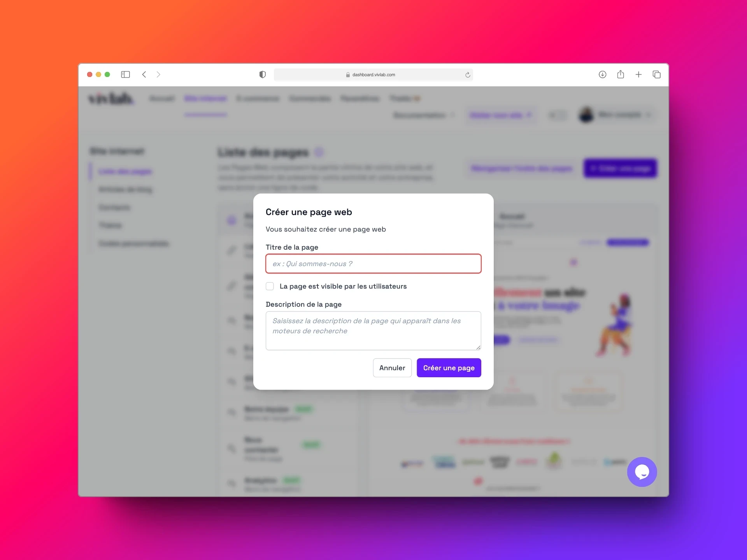This screenshot has height=560, width=747.
Task: Open the privacy shield icon
Action: click(263, 74)
